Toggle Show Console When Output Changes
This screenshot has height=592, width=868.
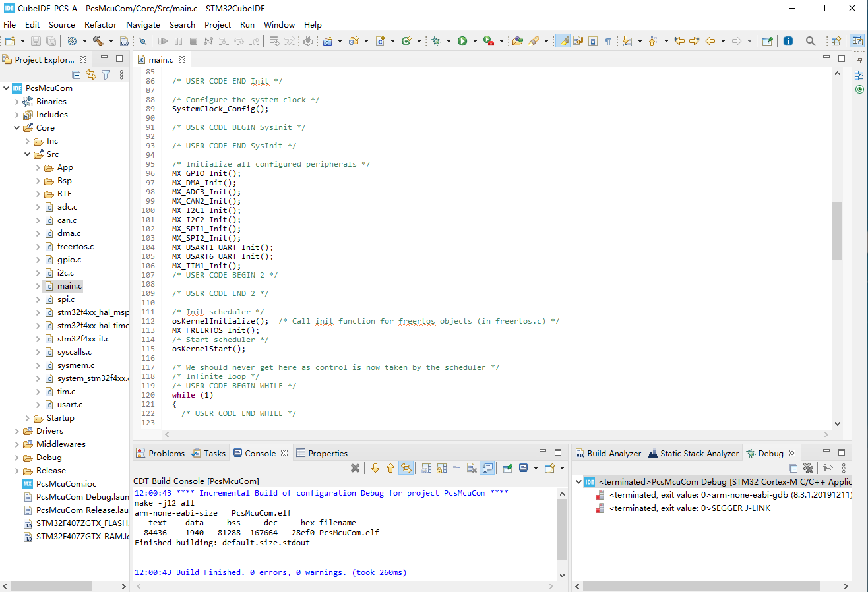coord(487,468)
